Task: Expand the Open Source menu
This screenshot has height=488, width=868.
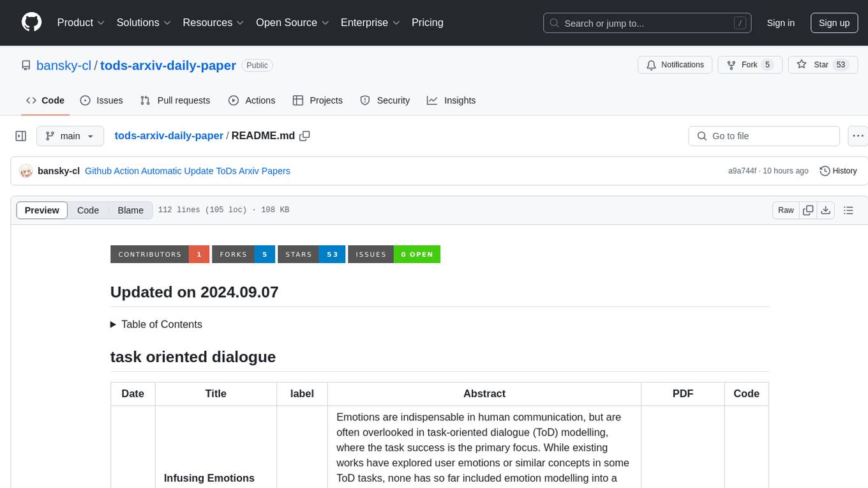Action: (x=292, y=22)
